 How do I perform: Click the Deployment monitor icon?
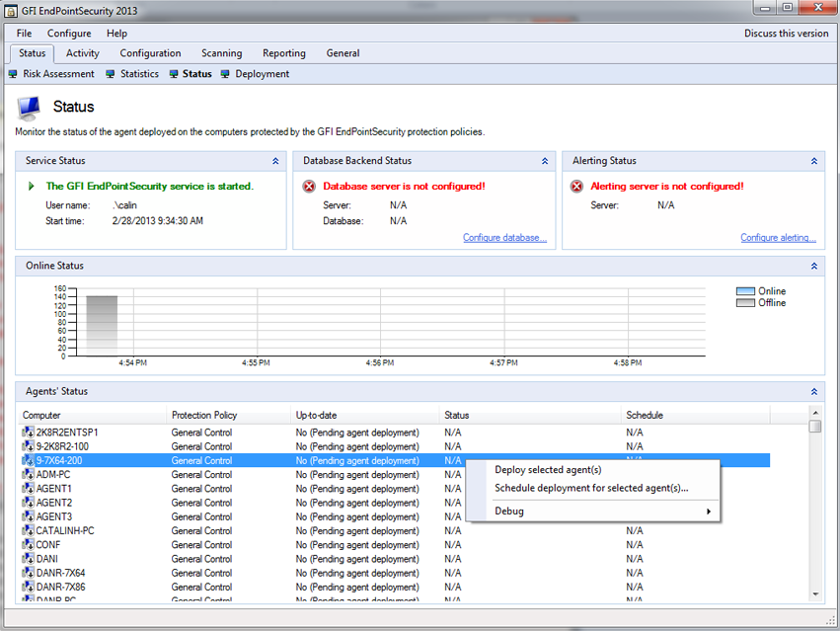point(225,74)
